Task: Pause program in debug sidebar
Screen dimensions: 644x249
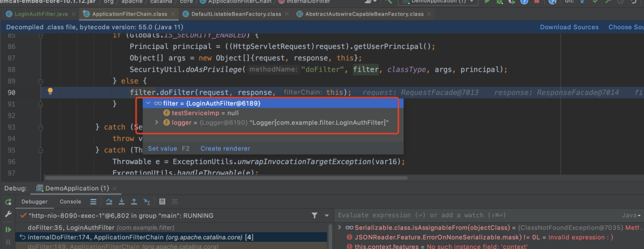Action: pyautogui.click(x=8, y=242)
